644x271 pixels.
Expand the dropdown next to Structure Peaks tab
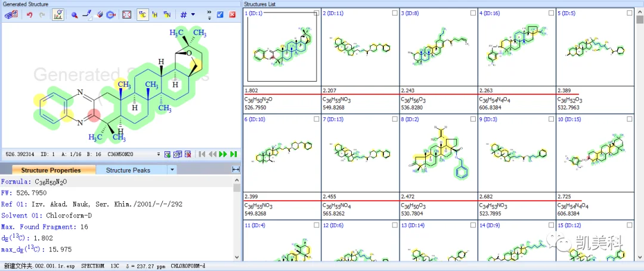pyautogui.click(x=172, y=170)
